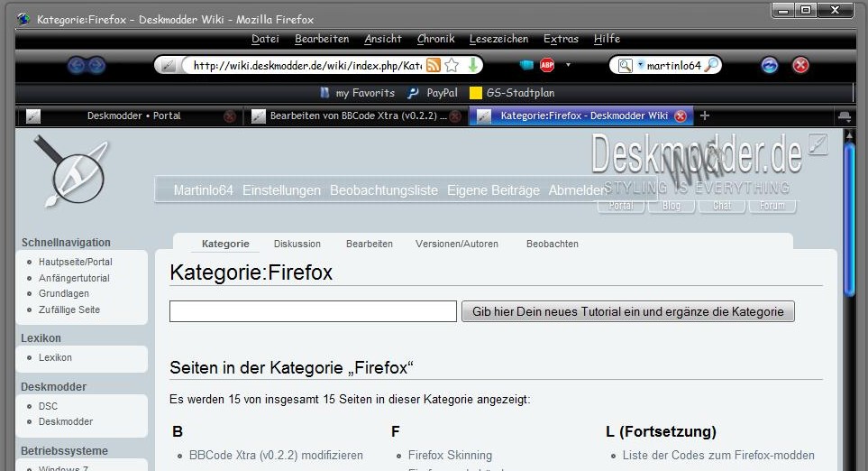Go back with the Back arrow button
This screenshot has height=471, width=868.
point(77,65)
